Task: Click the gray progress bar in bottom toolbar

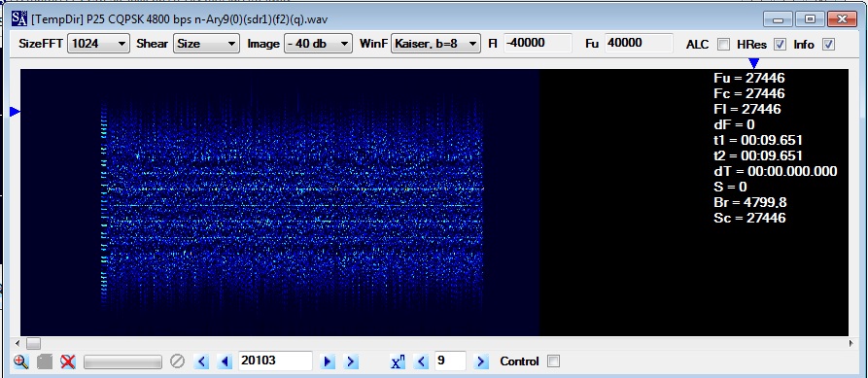Action: tap(122, 361)
